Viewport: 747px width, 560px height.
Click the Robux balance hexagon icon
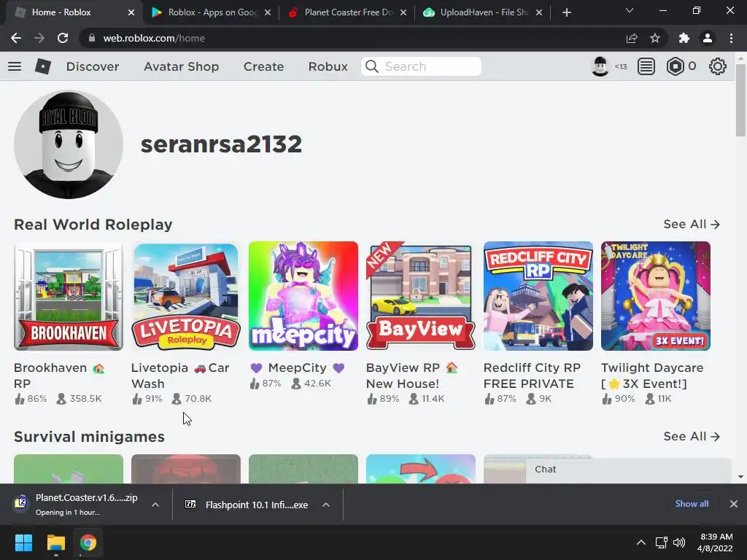675,66
